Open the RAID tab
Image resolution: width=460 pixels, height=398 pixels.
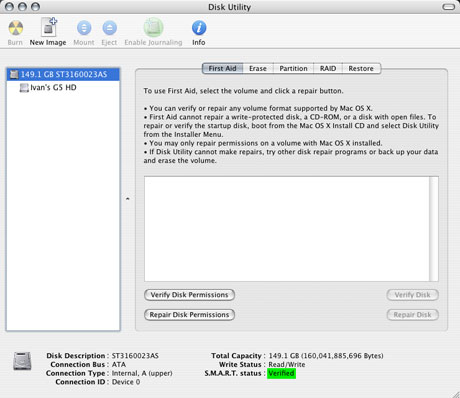pos(328,69)
